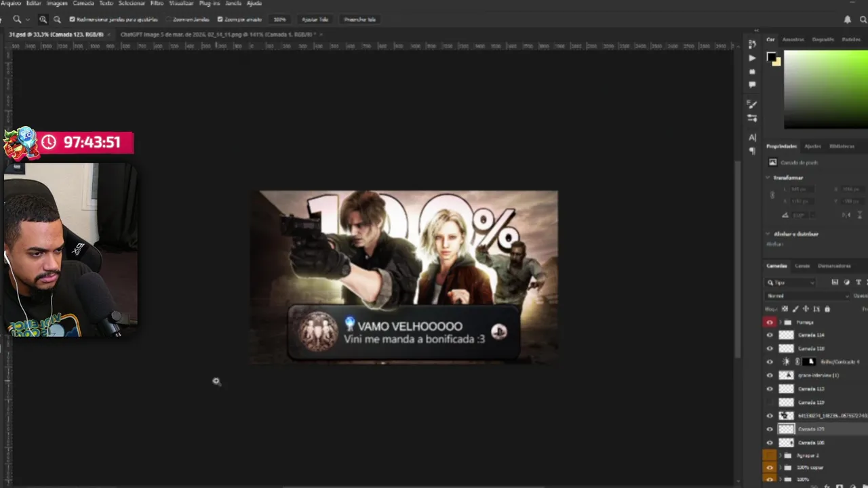The width and height of the screenshot is (868, 488).
Task: Switch to the Canais panel tab
Action: (x=802, y=266)
